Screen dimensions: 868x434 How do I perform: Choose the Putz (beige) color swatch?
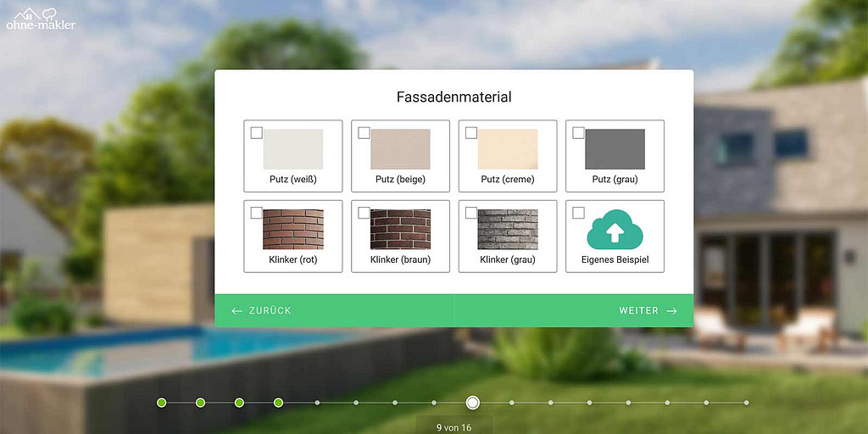click(x=400, y=149)
